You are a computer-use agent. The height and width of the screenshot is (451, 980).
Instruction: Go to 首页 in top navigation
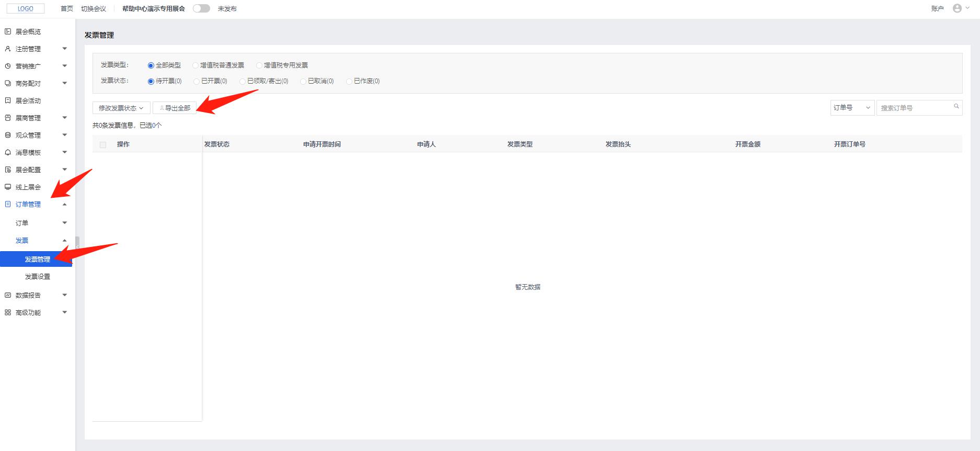point(67,9)
